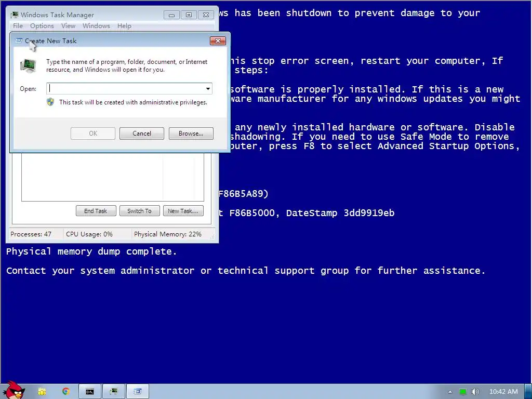
Task: Open the folder icon on the taskbar
Action: pos(42,392)
